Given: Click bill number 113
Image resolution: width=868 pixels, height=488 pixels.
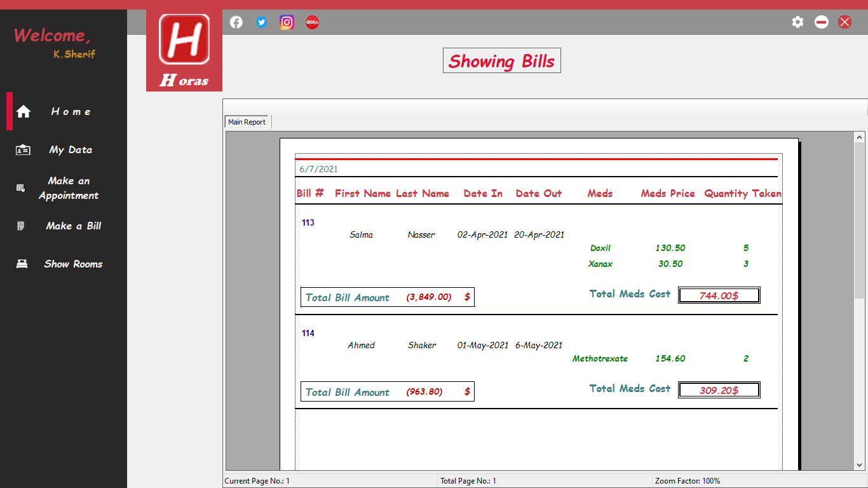Looking at the screenshot, I should (x=308, y=222).
